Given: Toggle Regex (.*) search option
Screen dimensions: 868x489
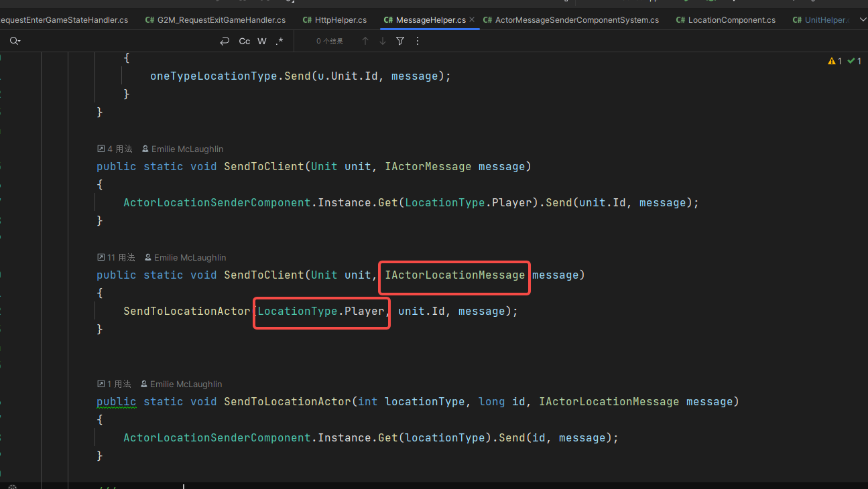Looking at the screenshot, I should [279, 42].
